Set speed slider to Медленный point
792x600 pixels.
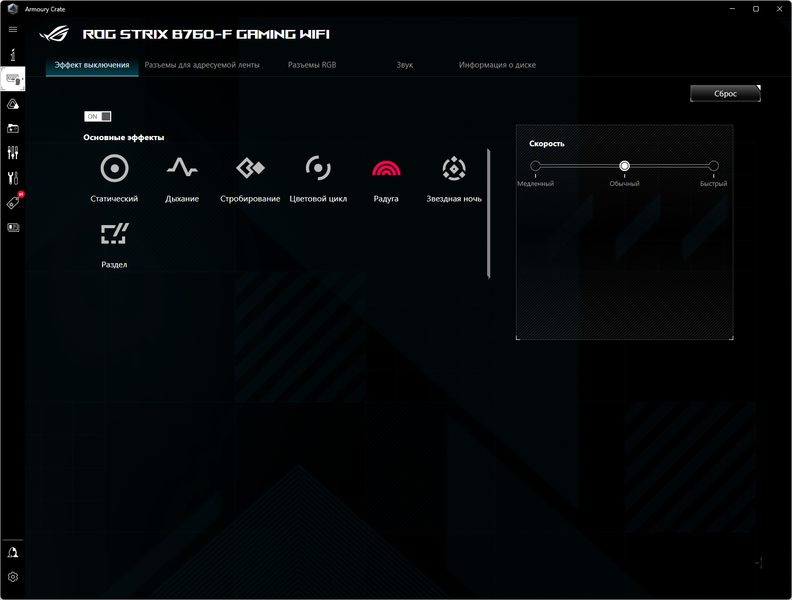point(535,166)
